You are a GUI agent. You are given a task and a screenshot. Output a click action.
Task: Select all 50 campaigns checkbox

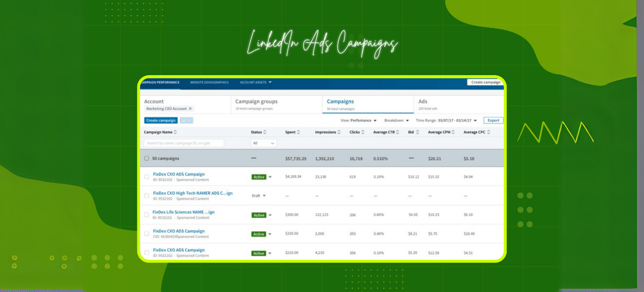coord(147,159)
